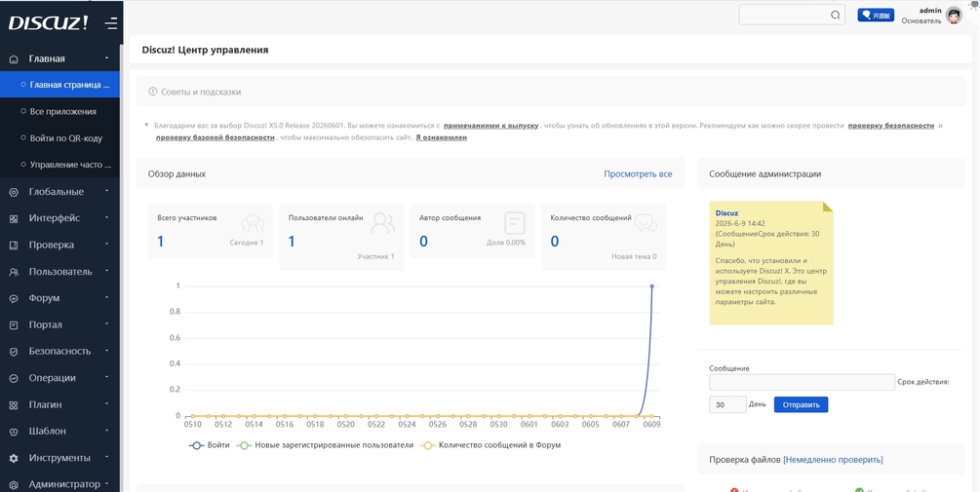Toggle Количество сообщений в Форум legend series
Viewport: 980px width, 492px height.
[490, 446]
